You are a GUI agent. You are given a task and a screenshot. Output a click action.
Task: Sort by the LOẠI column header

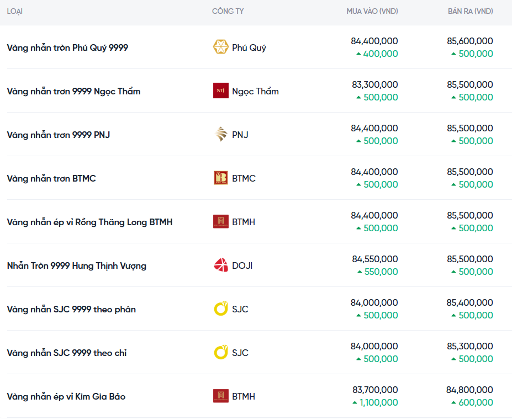point(15,11)
